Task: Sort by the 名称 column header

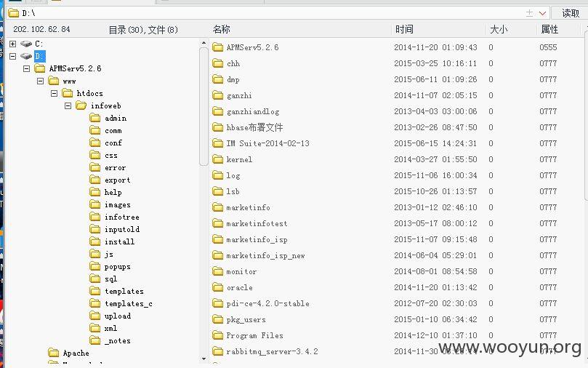Action: pyautogui.click(x=221, y=29)
